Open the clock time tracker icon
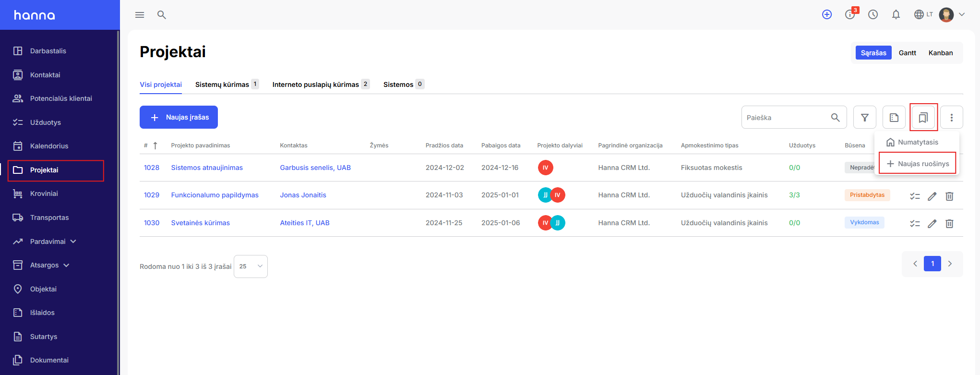This screenshot has width=980, height=375. tap(873, 14)
